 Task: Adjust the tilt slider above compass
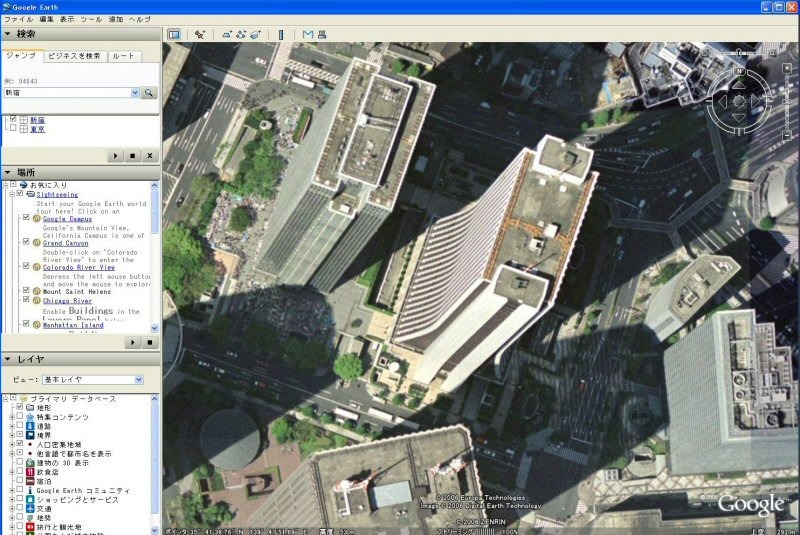tap(739, 53)
